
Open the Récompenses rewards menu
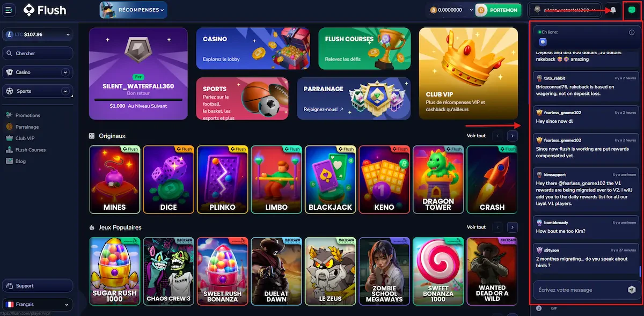(133, 10)
